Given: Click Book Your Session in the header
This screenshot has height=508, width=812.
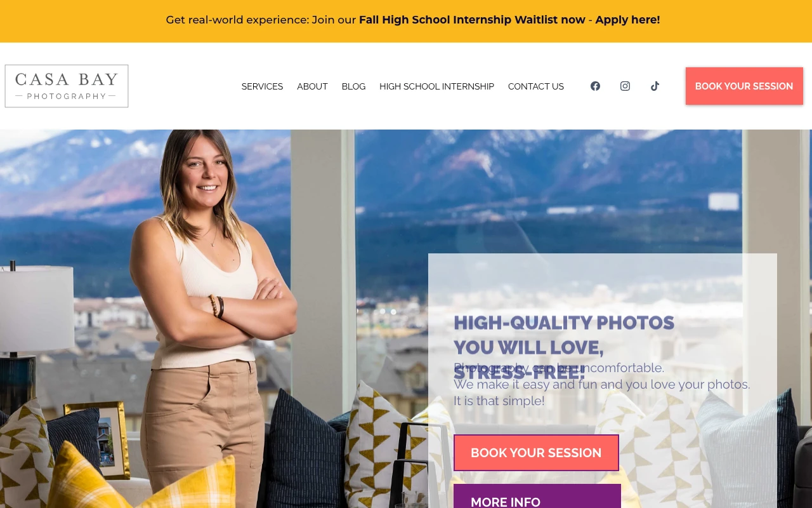Looking at the screenshot, I should point(744,86).
